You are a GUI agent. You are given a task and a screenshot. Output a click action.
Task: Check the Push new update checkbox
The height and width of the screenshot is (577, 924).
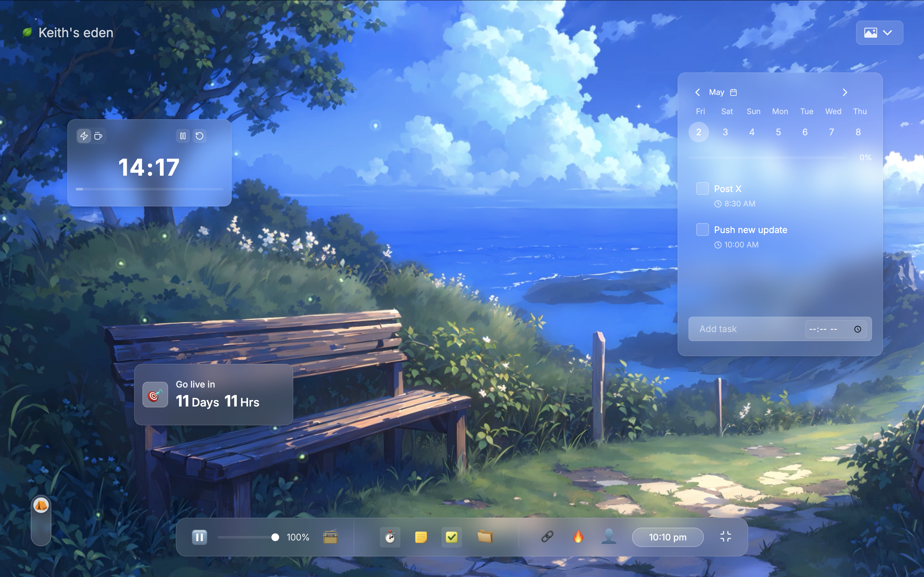pyautogui.click(x=702, y=230)
